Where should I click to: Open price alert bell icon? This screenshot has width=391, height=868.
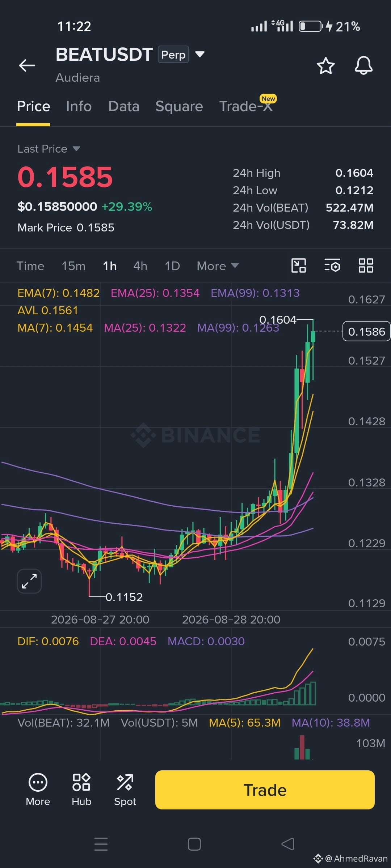(x=363, y=65)
